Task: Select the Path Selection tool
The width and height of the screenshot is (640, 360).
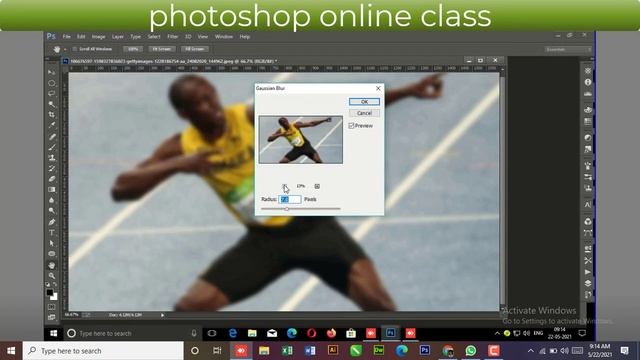Action: click(51, 244)
